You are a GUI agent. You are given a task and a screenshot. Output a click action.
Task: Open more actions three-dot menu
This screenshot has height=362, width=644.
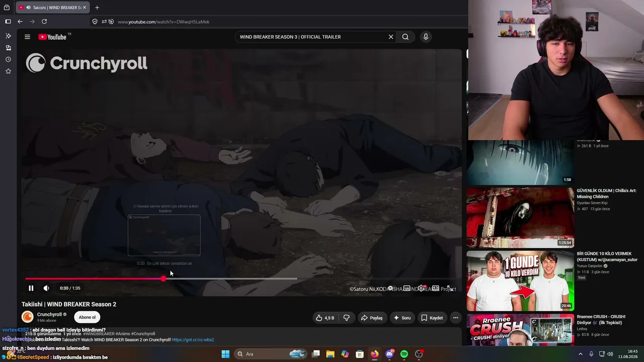click(455, 318)
